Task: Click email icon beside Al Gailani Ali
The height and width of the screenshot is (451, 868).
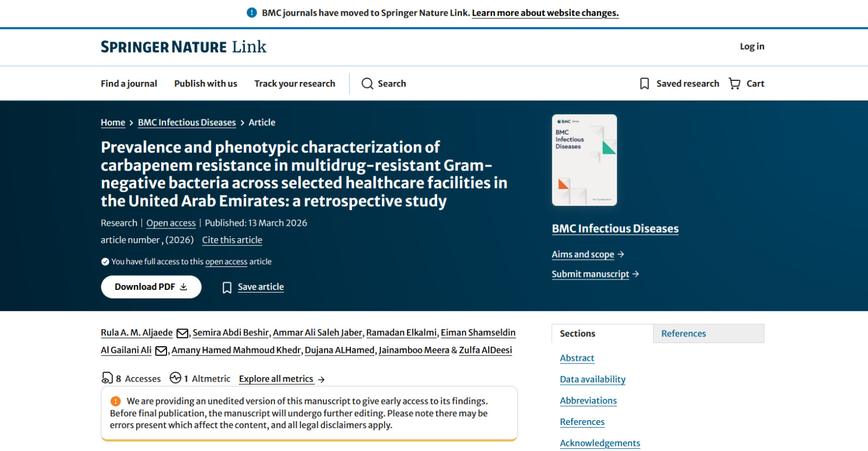Action: point(161,351)
